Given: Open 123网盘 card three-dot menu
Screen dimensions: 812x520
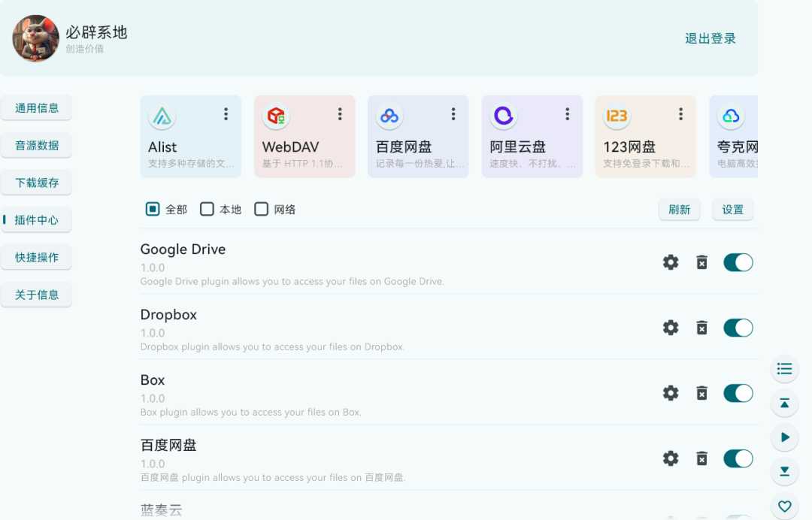Looking at the screenshot, I should pos(681,113).
